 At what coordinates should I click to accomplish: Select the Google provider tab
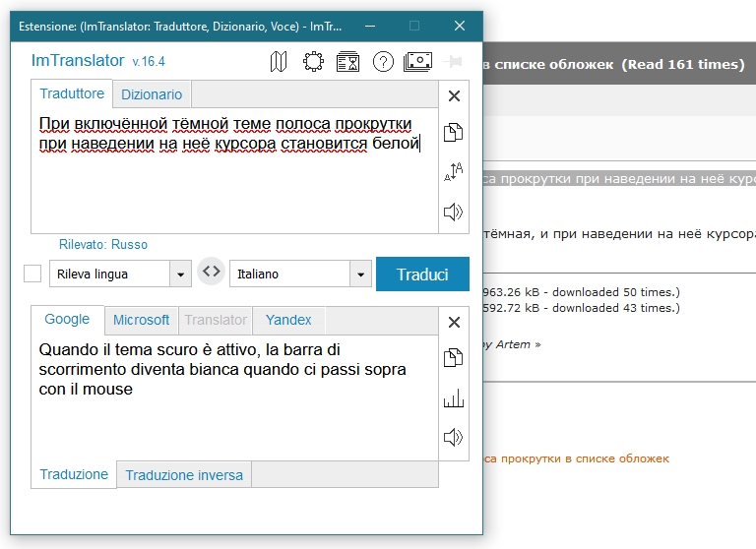[x=67, y=319]
